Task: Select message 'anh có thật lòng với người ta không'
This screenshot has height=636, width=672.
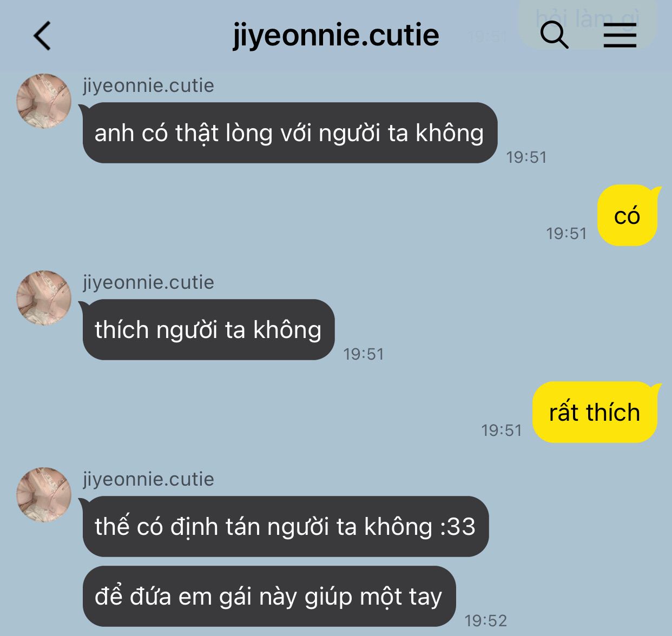Action: click(x=289, y=133)
